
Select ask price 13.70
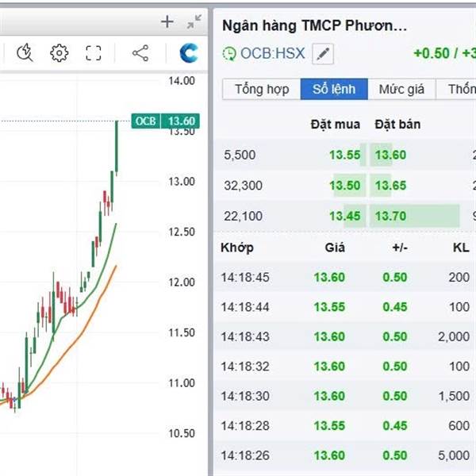390,216
